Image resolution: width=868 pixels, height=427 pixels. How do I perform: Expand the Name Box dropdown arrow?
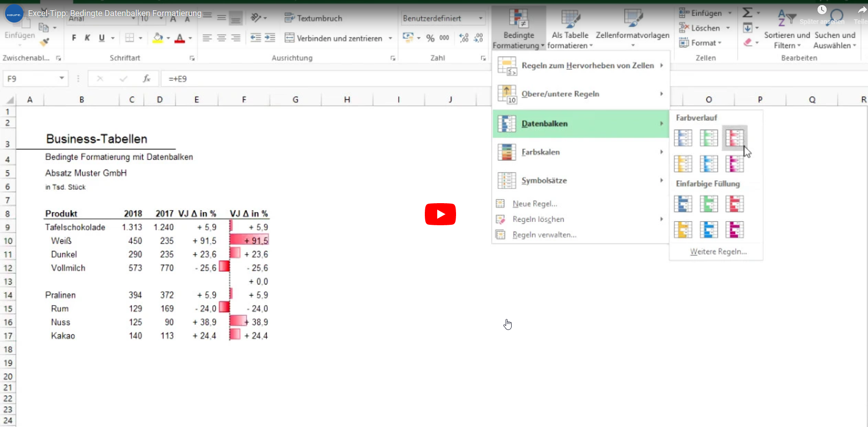pyautogui.click(x=62, y=79)
